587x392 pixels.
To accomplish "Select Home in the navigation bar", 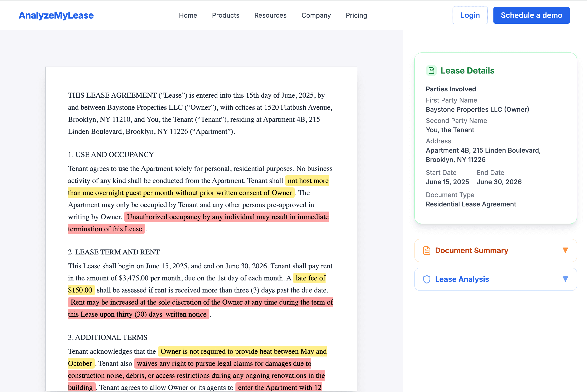I will tap(188, 15).
